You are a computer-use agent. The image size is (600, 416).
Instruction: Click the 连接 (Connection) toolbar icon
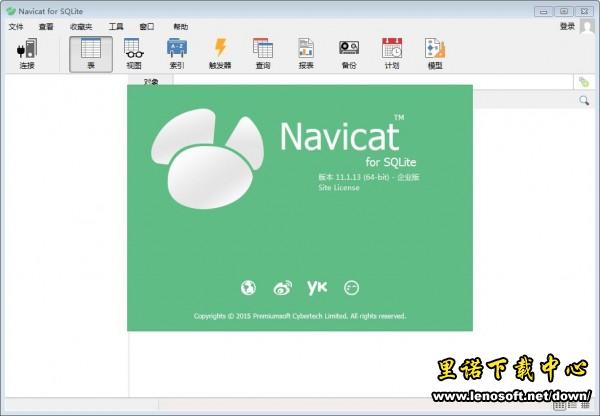(27, 54)
